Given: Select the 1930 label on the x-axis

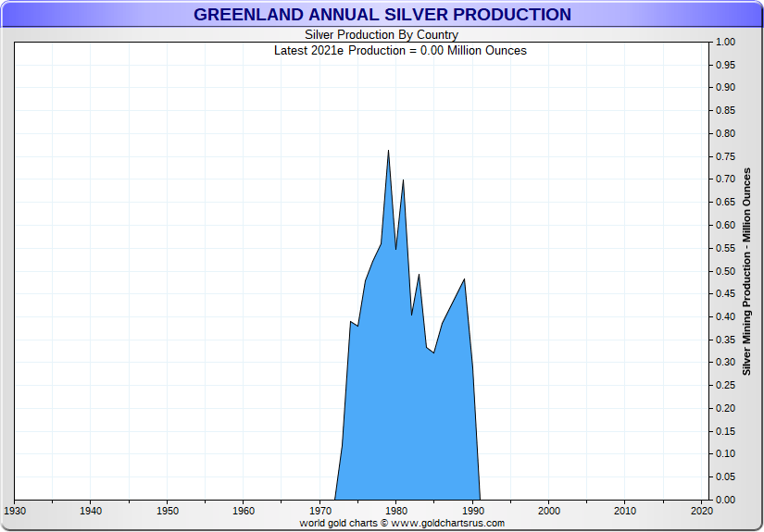Looking at the screenshot, I should coord(15,511).
